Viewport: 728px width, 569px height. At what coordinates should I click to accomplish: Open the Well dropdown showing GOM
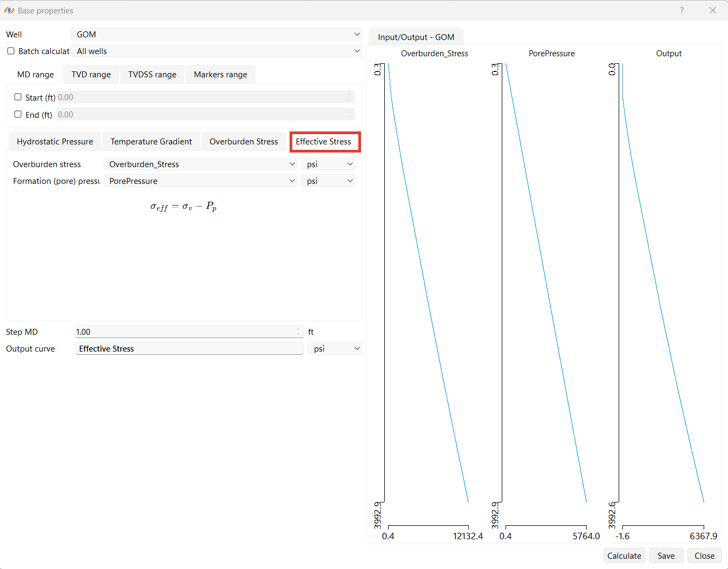216,34
